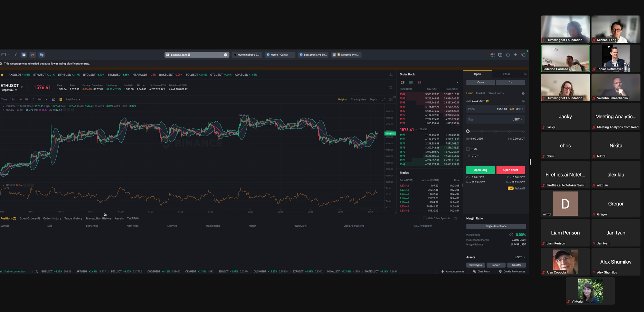This screenshot has width=644, height=312.
Task: Click the order size percentage slider handle
Action: click(x=468, y=131)
